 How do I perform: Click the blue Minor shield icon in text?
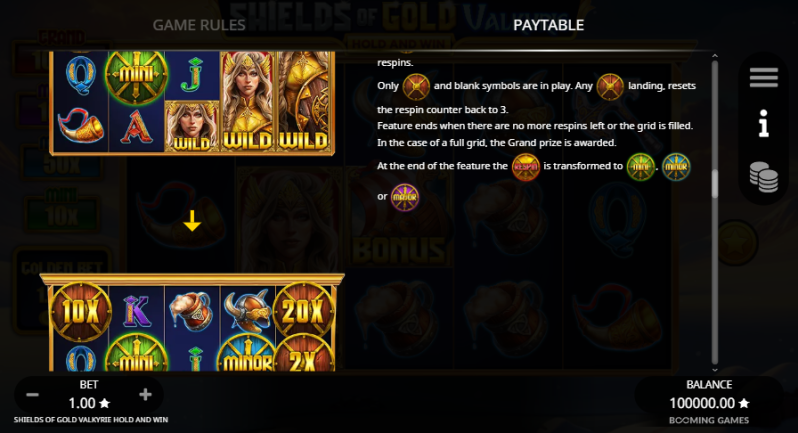click(676, 167)
